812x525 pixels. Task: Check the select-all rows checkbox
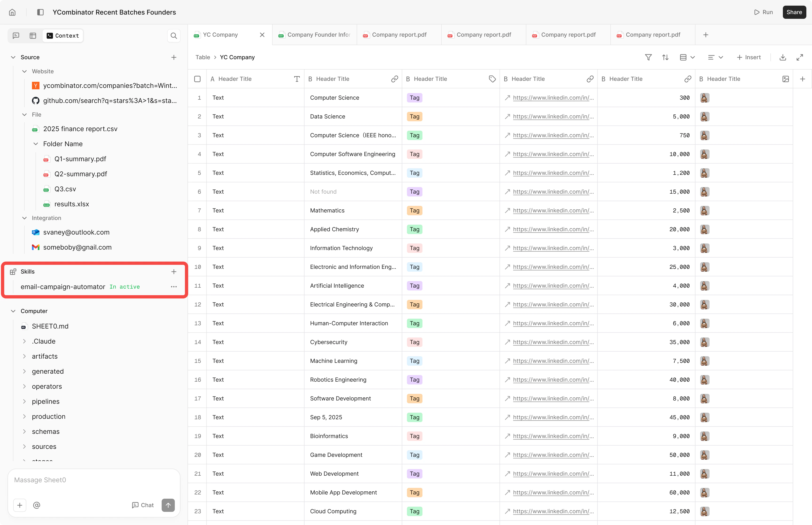[197, 79]
